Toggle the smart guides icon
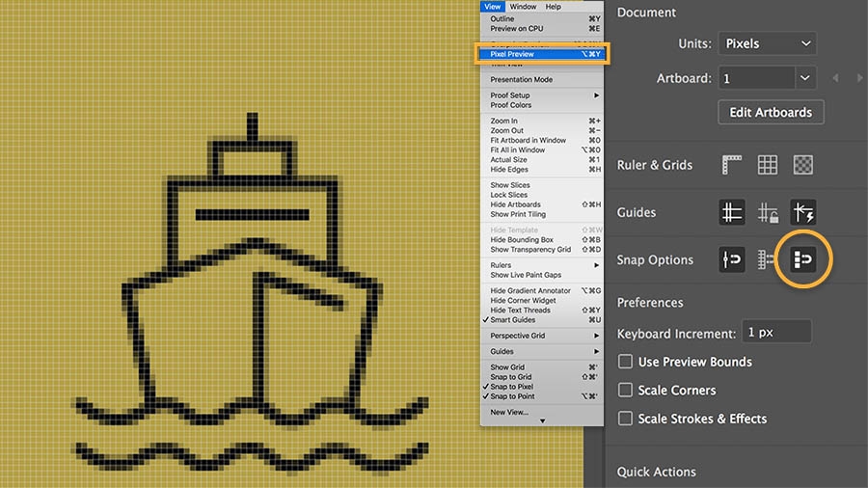 click(803, 212)
